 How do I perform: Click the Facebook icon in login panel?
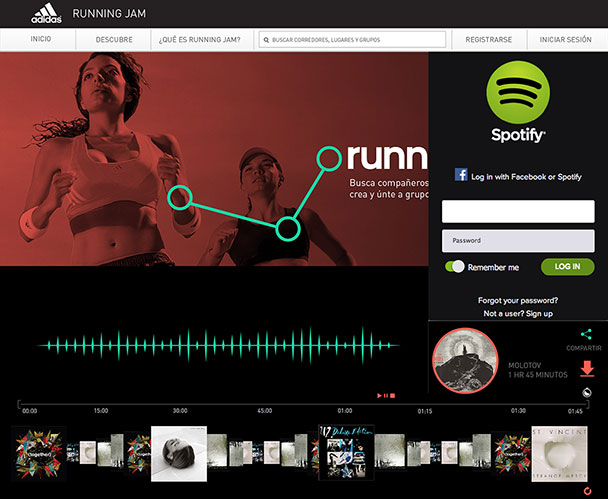pos(461,175)
